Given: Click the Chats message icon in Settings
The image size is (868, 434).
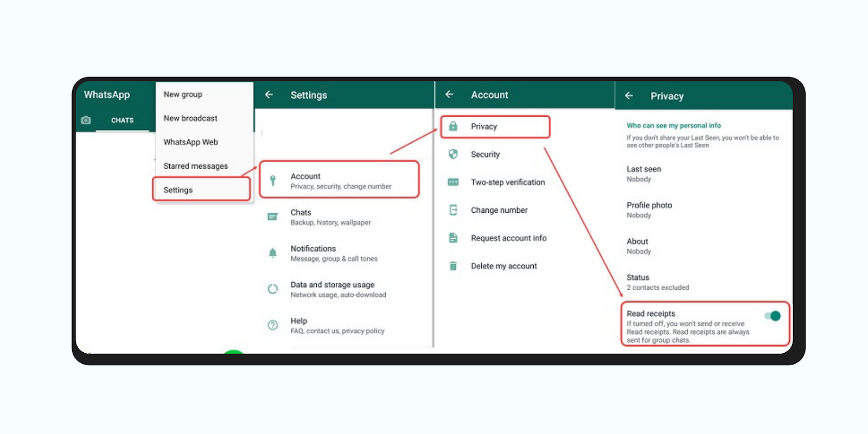Looking at the screenshot, I should [273, 217].
